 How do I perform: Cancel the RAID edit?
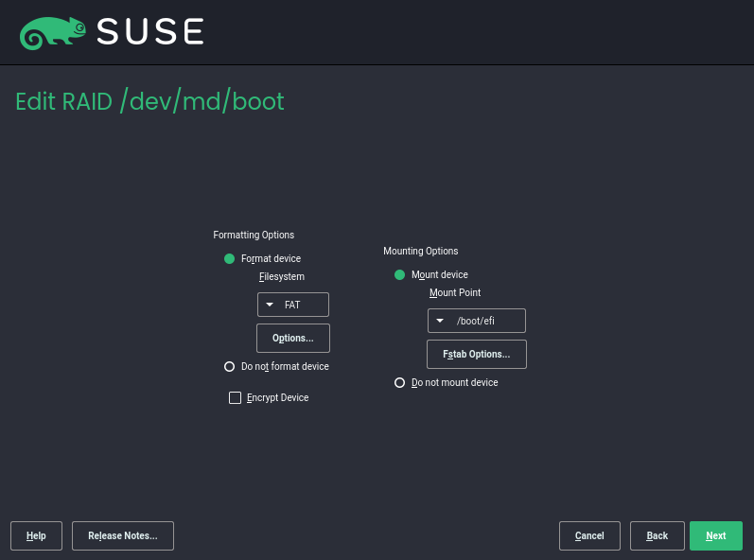[x=589, y=535]
